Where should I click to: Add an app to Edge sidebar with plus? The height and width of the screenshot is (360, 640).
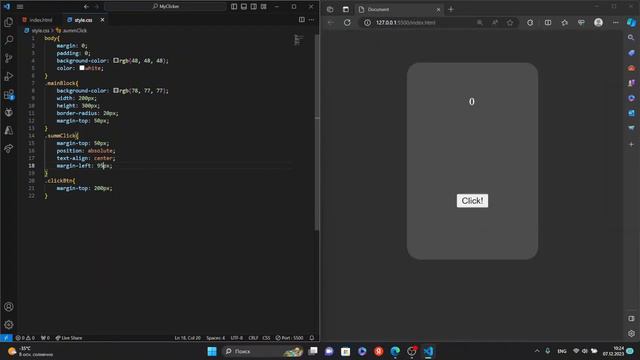tap(631, 144)
